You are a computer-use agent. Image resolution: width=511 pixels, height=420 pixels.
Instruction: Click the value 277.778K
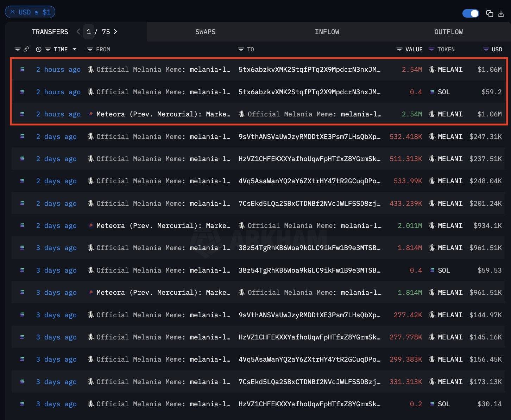pos(406,337)
